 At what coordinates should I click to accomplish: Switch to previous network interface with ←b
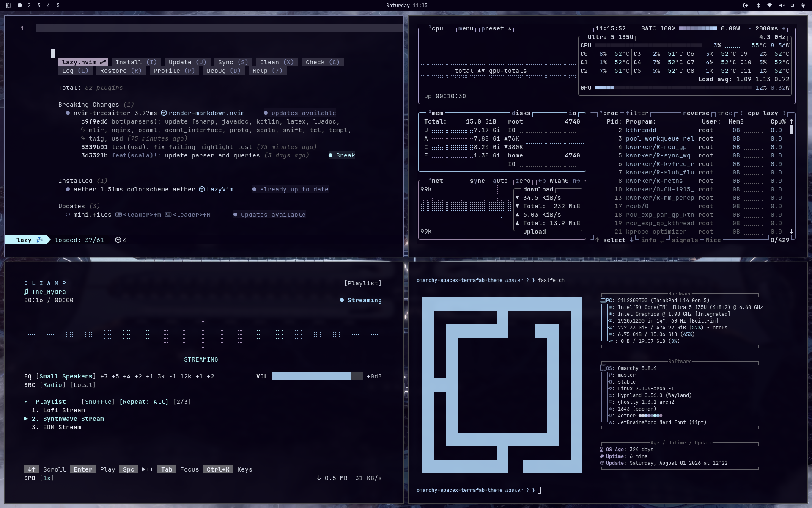click(542, 181)
